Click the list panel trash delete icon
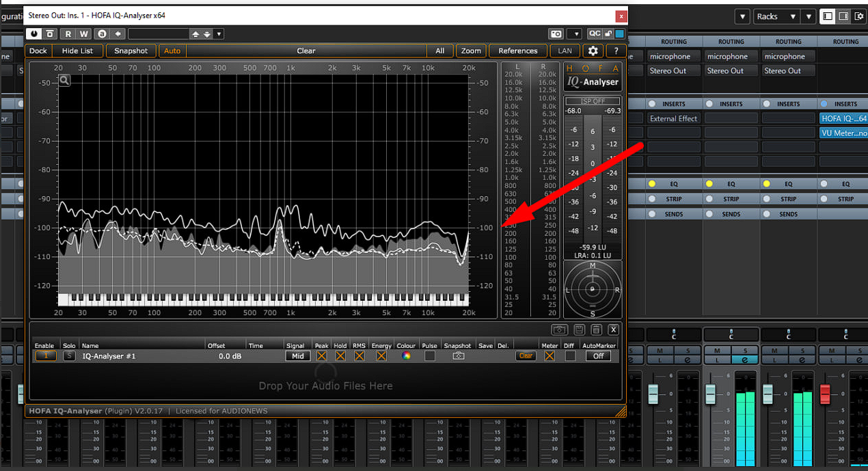Image resolution: width=868 pixels, height=471 pixels. click(596, 329)
